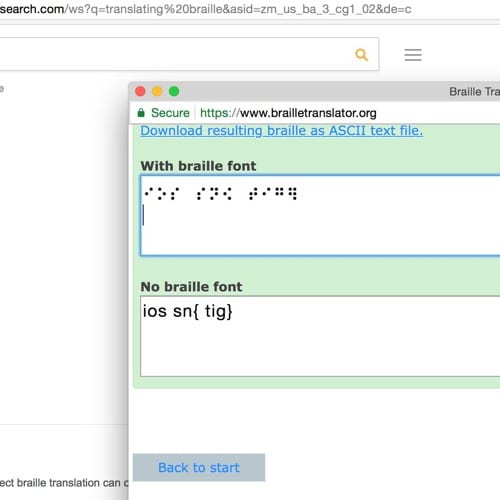This screenshot has width=500, height=500.
Task: Click the green padlock Secure icon
Action: coord(141,113)
